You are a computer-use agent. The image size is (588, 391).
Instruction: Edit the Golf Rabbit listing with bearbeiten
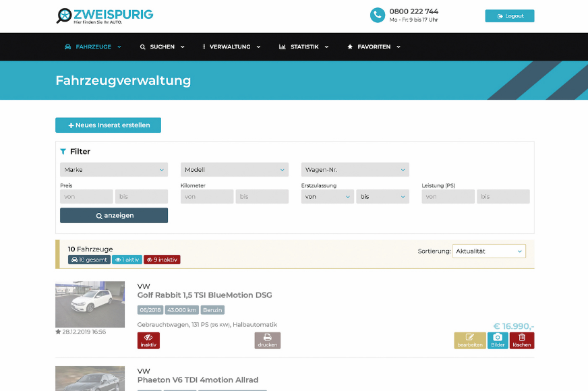(470, 340)
